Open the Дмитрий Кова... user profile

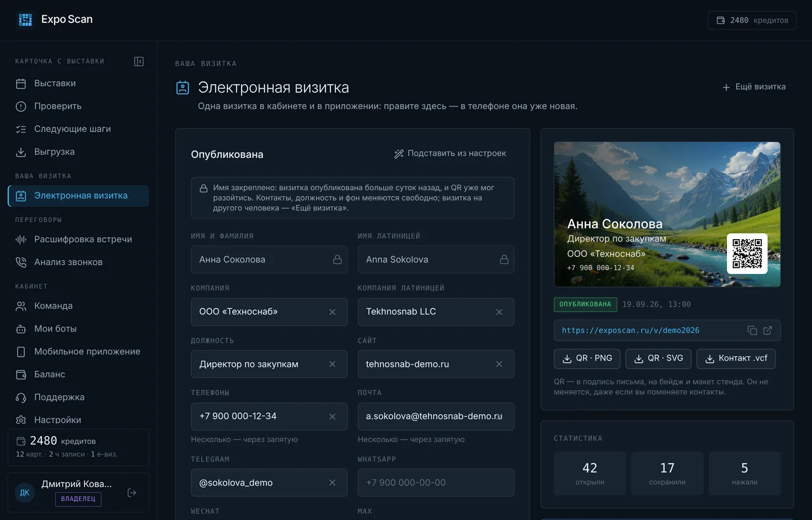[x=78, y=492]
